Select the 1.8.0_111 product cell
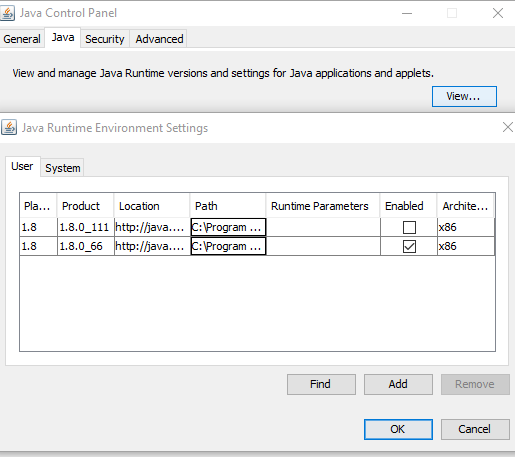Viewport: 515px width, 457px height. [86, 227]
